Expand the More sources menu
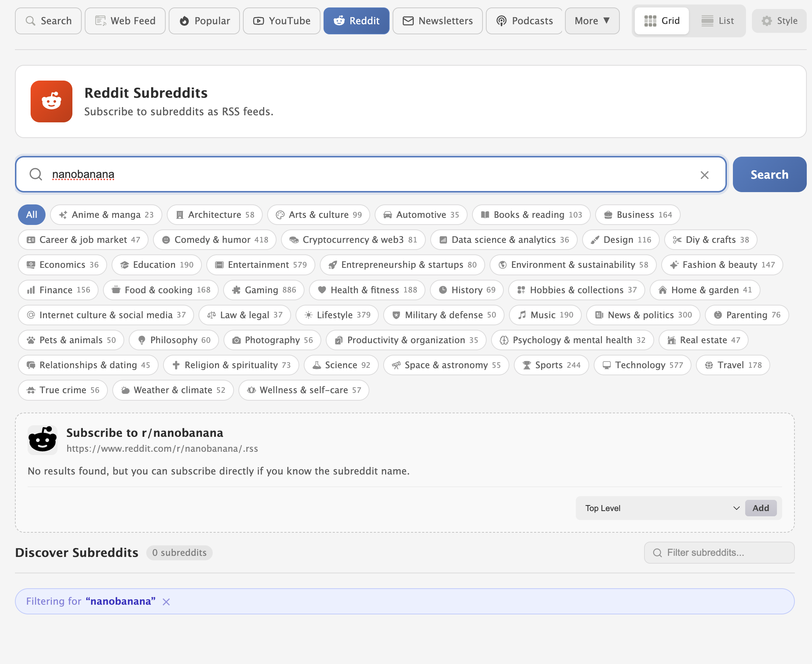 (591, 21)
